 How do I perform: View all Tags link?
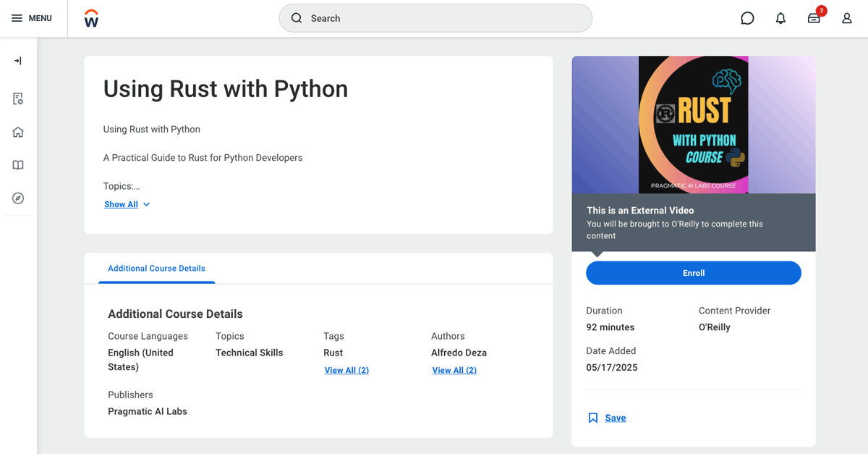point(346,370)
